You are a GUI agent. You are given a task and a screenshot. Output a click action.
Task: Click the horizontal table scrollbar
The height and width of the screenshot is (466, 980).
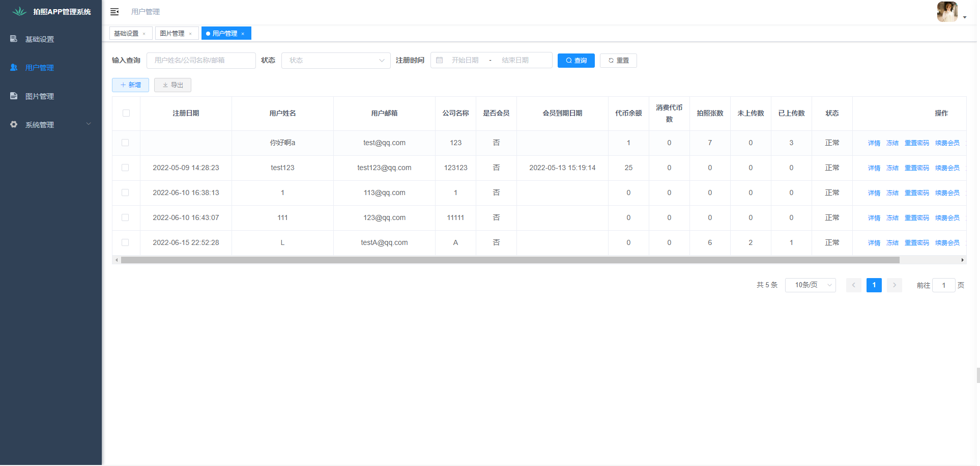coord(510,260)
